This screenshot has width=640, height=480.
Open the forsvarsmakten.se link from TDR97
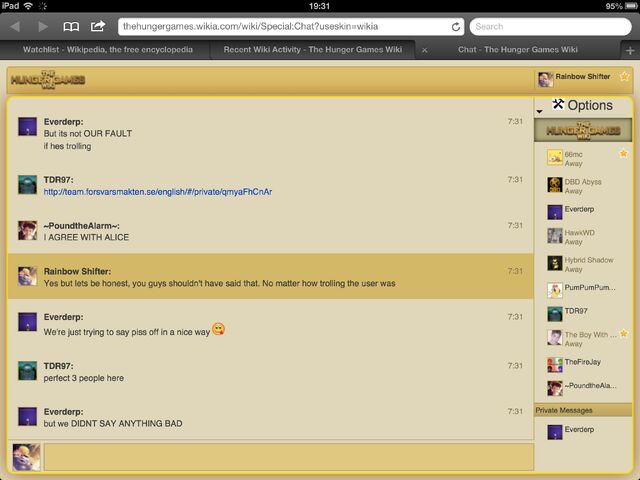point(158,192)
